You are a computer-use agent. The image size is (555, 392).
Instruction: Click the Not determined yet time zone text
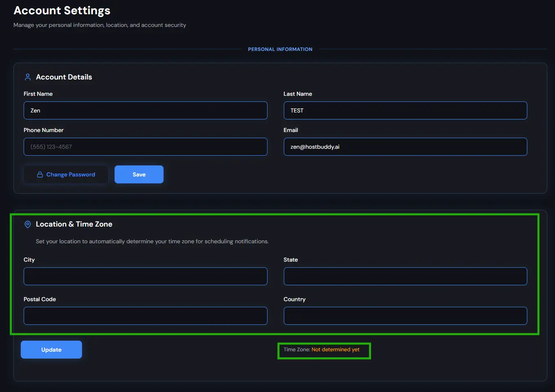pos(335,349)
